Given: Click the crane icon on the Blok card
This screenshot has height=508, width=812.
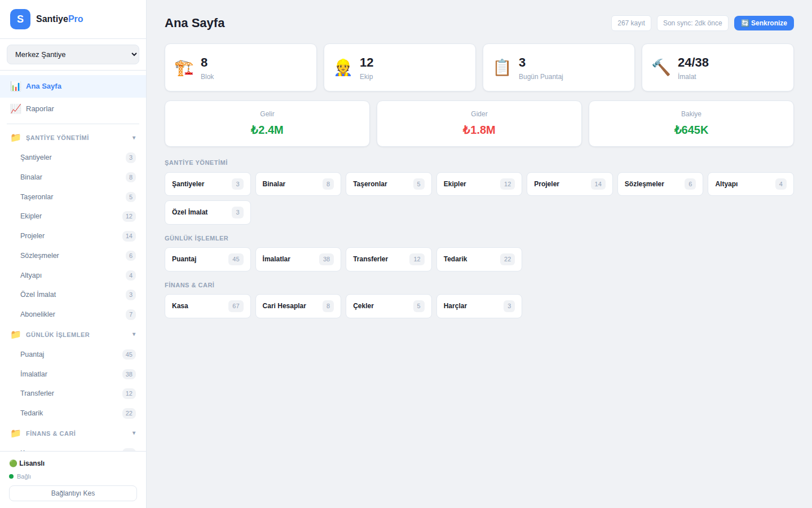Looking at the screenshot, I should pyautogui.click(x=184, y=67).
